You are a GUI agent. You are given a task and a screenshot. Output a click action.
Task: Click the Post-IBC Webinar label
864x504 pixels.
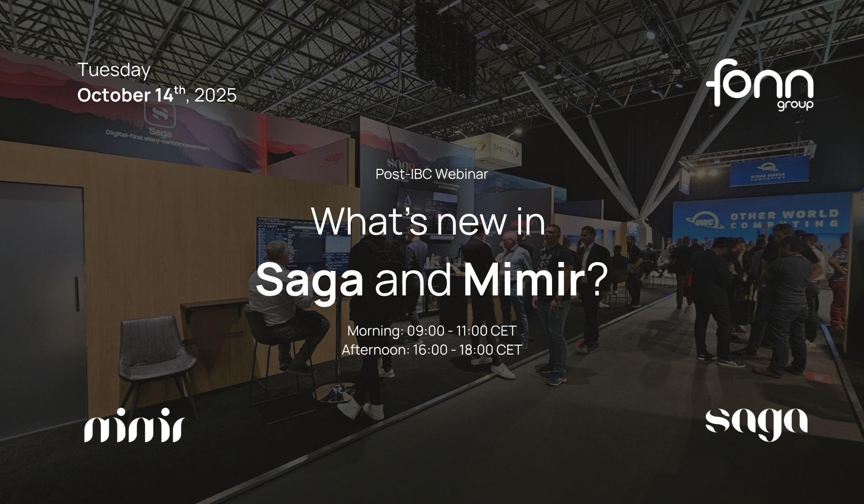pyautogui.click(x=432, y=174)
